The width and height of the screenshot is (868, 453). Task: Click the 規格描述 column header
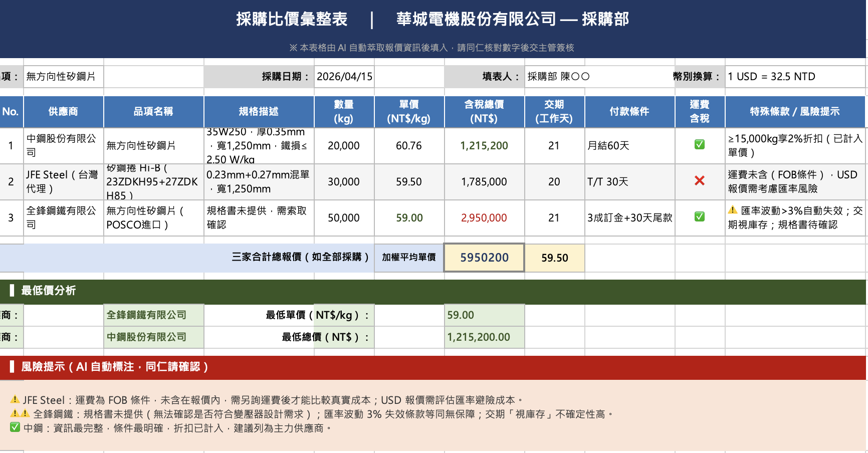point(259,112)
